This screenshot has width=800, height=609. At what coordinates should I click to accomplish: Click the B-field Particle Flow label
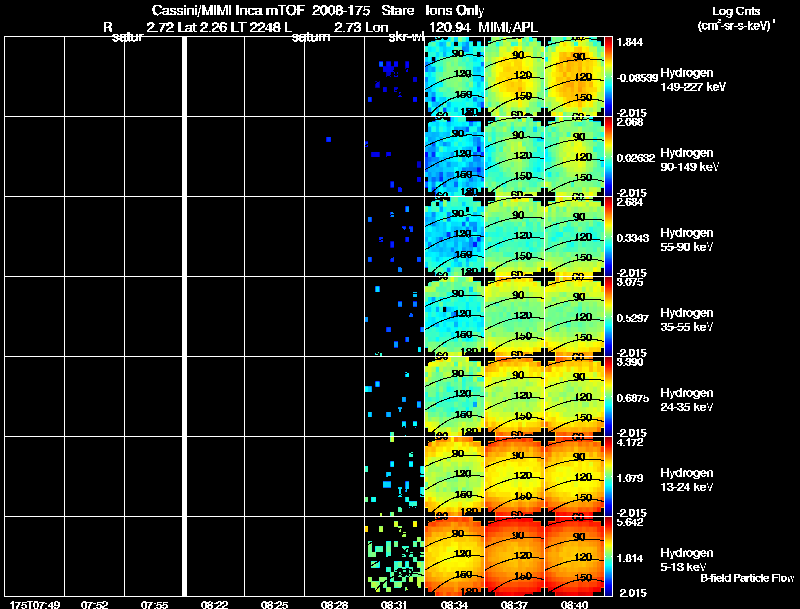[x=746, y=578]
